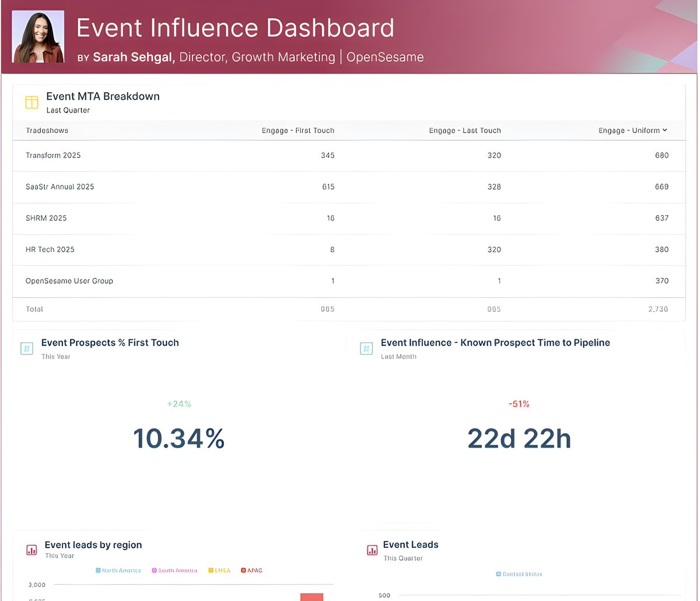Click the 22d 22h metric value
The height and width of the screenshot is (601, 700).
pyautogui.click(x=519, y=438)
